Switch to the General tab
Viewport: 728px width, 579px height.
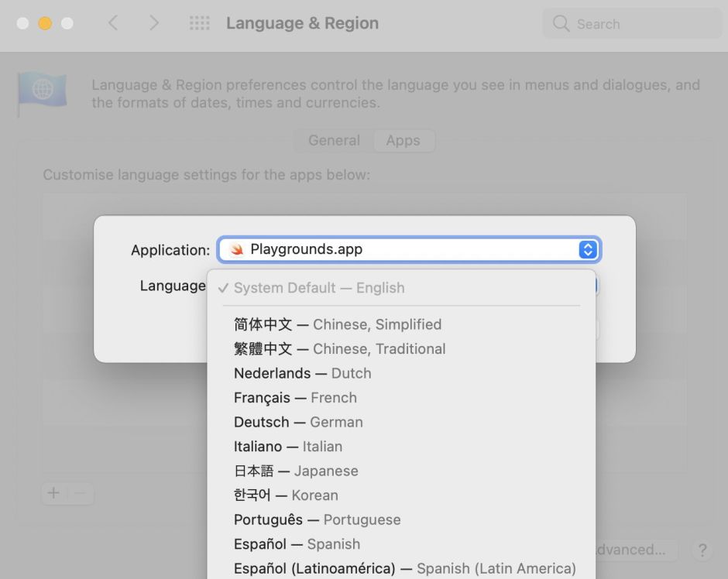click(x=334, y=140)
